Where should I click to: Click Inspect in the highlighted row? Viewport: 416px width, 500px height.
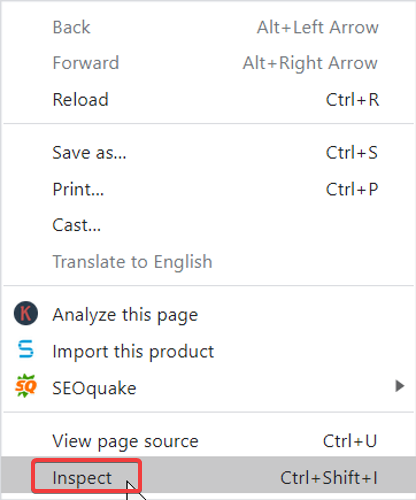tap(82, 478)
